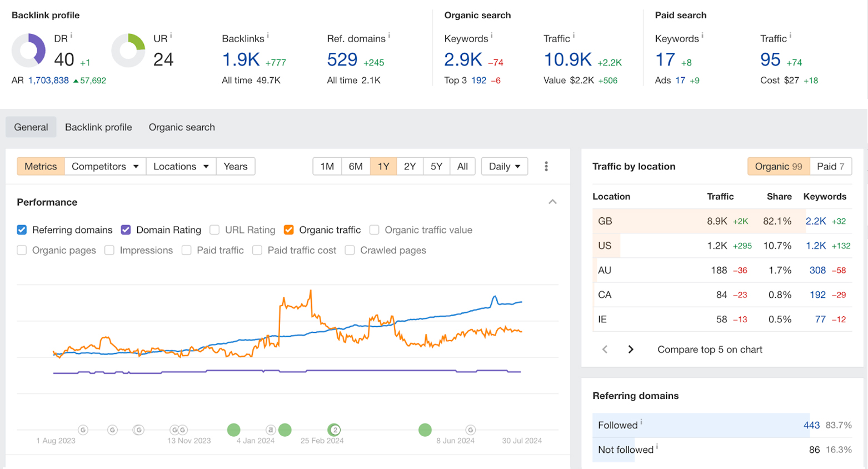Click the 'a' event marker on timeline
The width and height of the screenshot is (868, 469).
pyautogui.click(x=271, y=430)
